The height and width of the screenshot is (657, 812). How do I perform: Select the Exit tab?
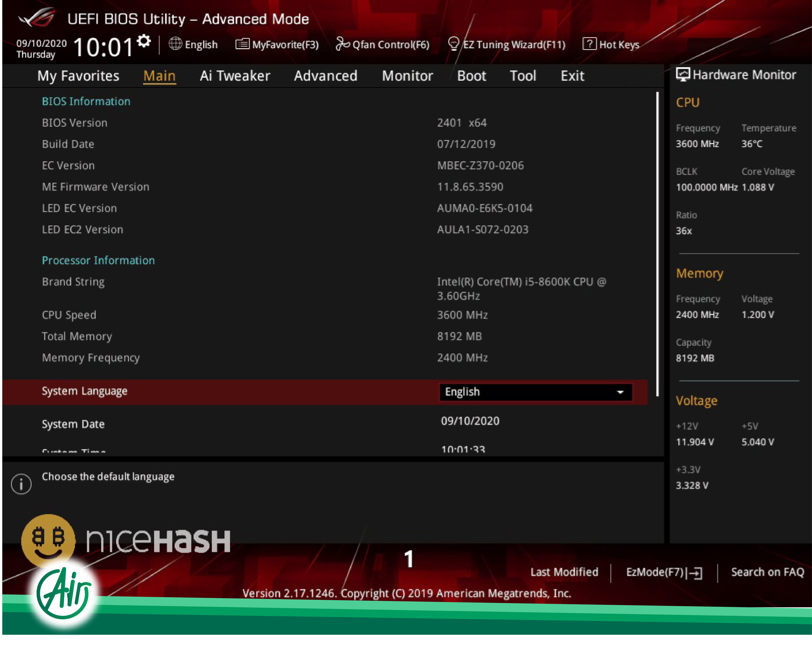pos(572,76)
